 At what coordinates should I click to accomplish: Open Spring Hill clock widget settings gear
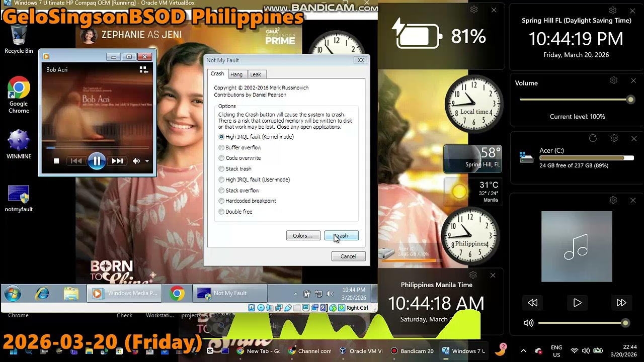pos(613,11)
